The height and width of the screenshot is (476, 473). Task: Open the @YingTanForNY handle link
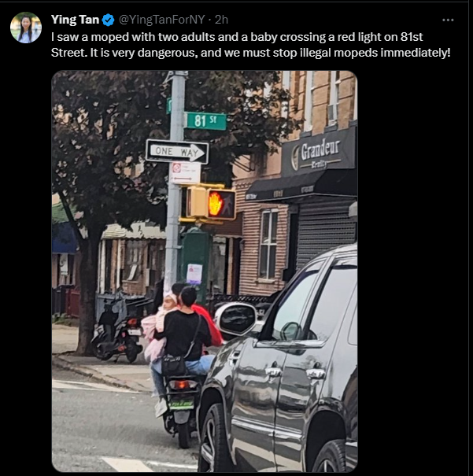pyautogui.click(x=161, y=20)
